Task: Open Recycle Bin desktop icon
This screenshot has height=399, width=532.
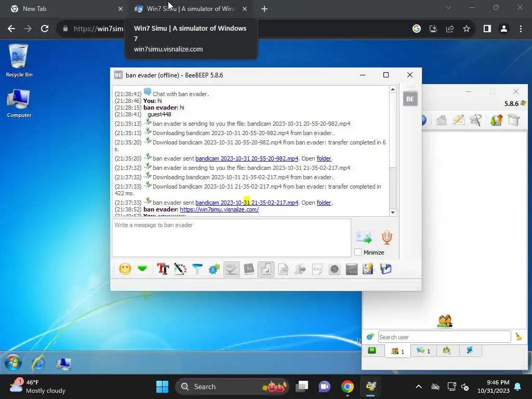Action: pyautogui.click(x=19, y=60)
